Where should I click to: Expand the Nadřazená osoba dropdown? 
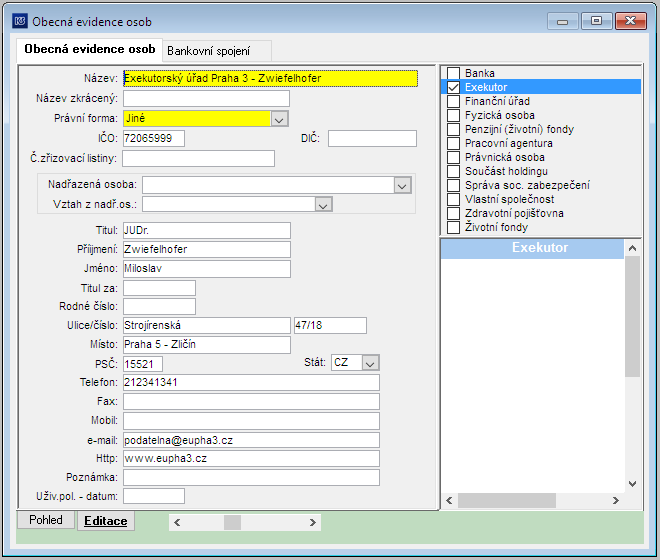[x=402, y=186]
